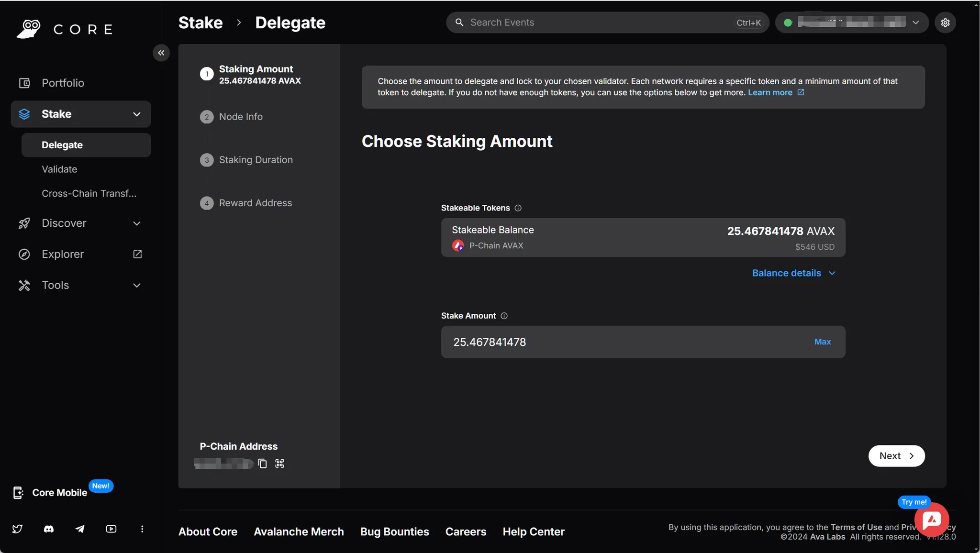This screenshot has width=980, height=553.
Task: Click Max to stake full balance
Action: tap(822, 342)
